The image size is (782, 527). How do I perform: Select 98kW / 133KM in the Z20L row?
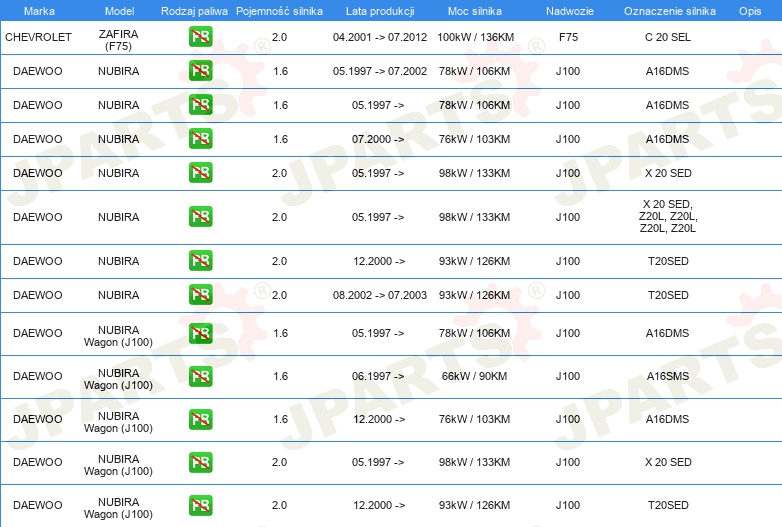474,217
